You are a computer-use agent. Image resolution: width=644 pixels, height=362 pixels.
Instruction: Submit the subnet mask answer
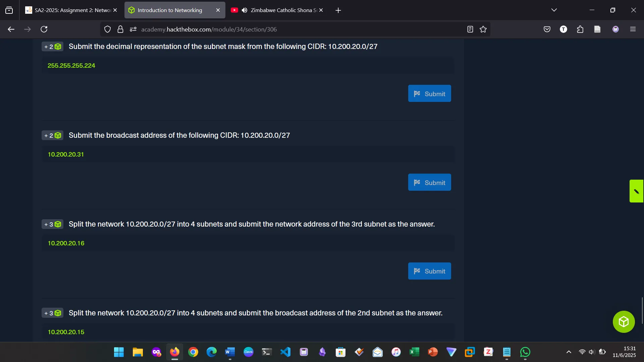click(x=429, y=94)
